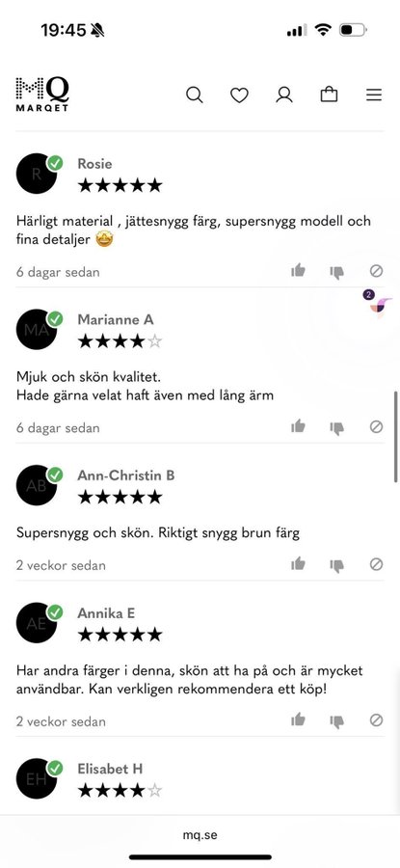Open the search magnifier icon
The height and width of the screenshot is (868, 400).
(194, 95)
